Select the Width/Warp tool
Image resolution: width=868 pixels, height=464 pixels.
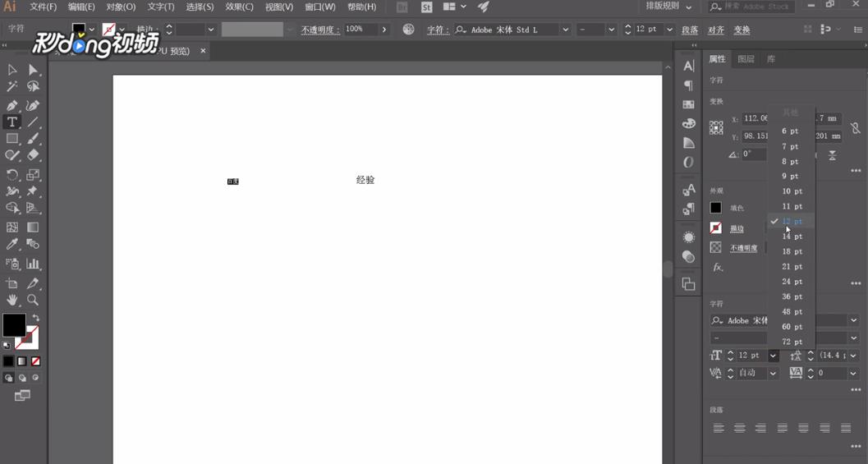point(12,191)
